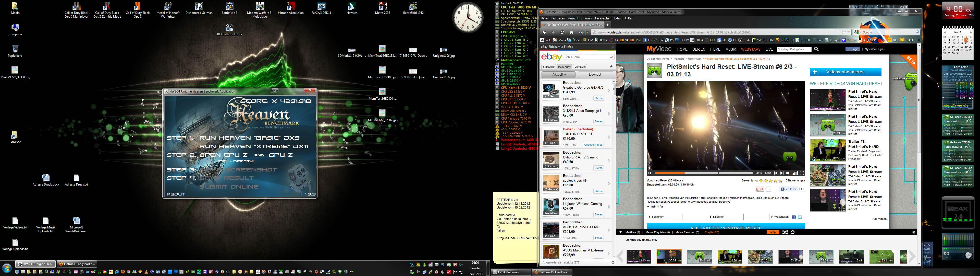Open Firefox Extras menu

[618, 18]
